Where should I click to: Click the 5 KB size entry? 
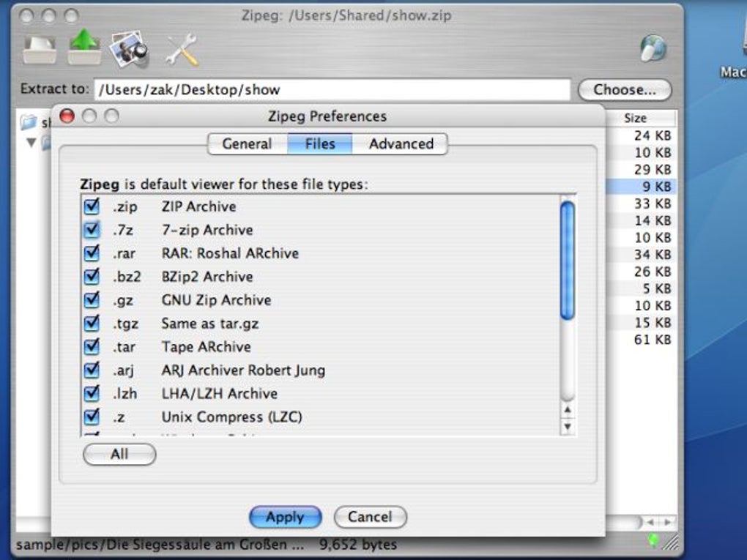pyautogui.click(x=656, y=288)
